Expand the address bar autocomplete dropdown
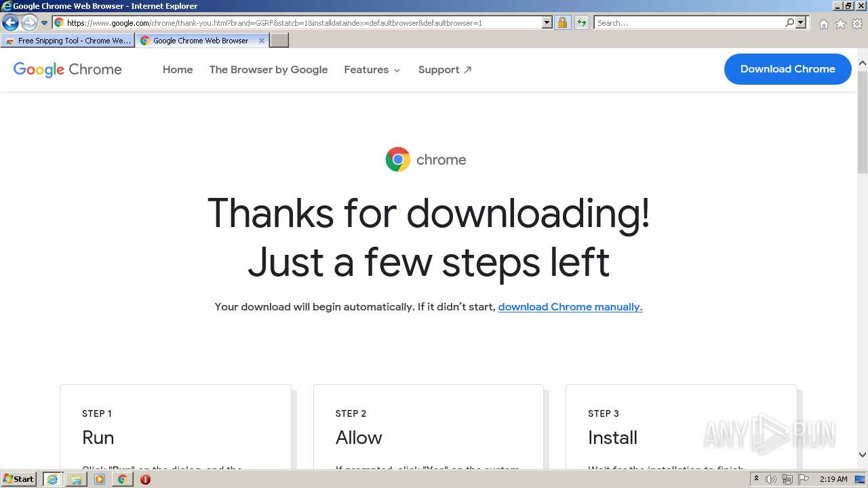Image resolution: width=868 pixels, height=488 pixels. pos(547,23)
